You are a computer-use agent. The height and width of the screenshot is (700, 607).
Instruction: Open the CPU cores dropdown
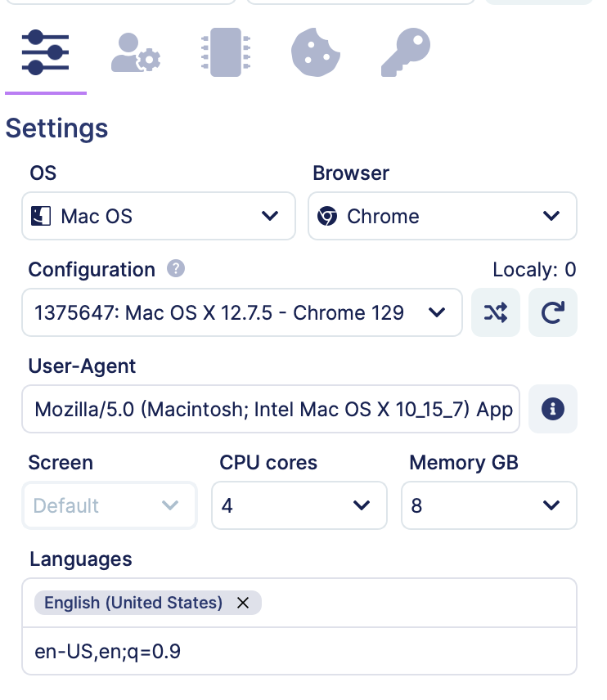click(x=299, y=505)
